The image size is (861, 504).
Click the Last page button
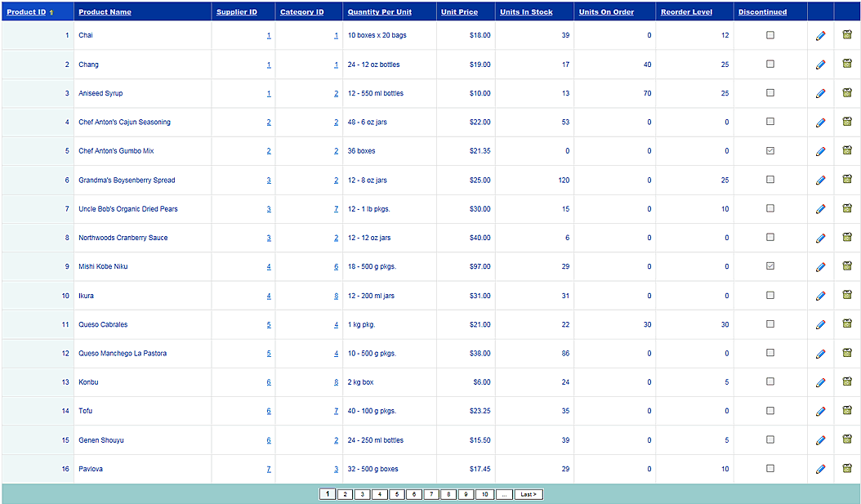coord(529,494)
